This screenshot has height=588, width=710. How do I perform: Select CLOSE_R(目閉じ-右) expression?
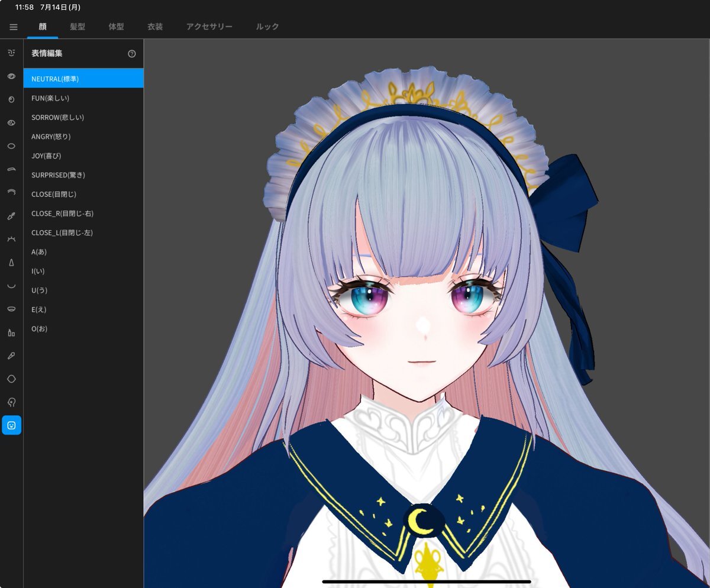pos(83,214)
